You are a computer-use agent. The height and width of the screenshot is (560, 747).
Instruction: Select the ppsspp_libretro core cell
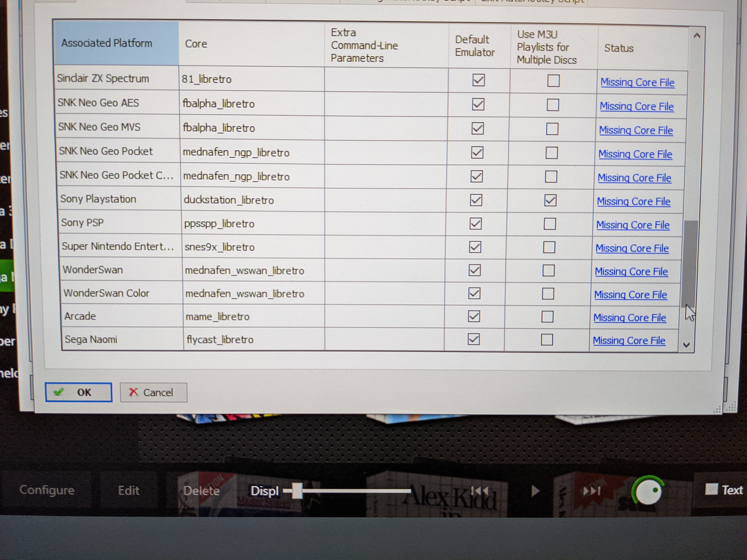253,224
